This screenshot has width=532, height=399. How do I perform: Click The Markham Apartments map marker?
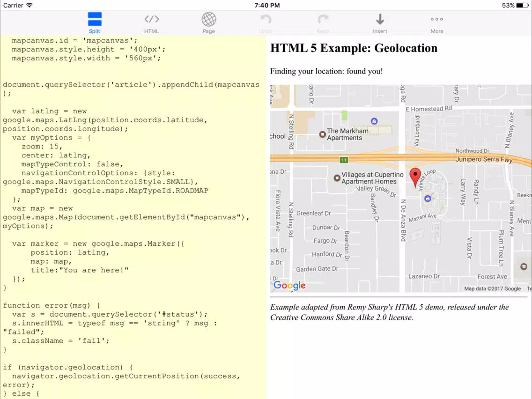[322, 134]
